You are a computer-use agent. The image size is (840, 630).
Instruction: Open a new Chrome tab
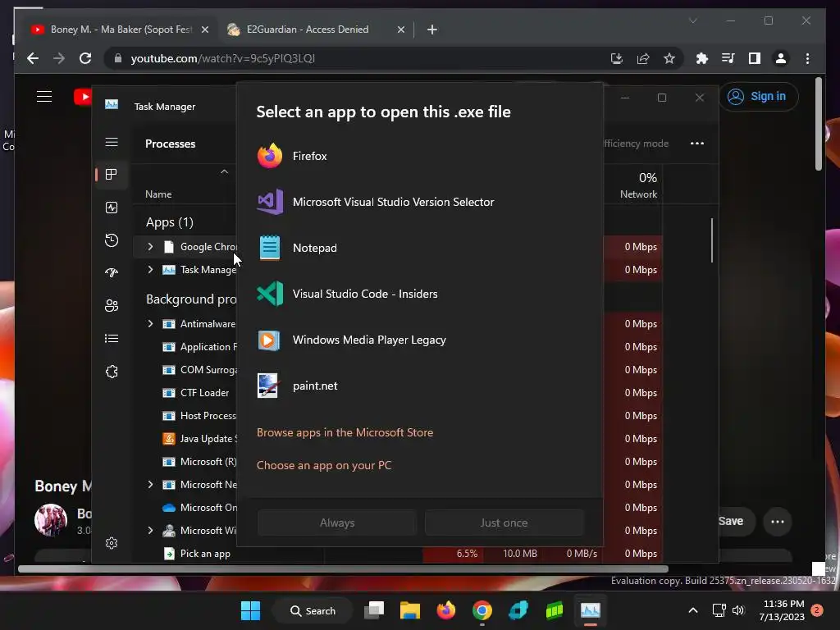click(x=432, y=30)
